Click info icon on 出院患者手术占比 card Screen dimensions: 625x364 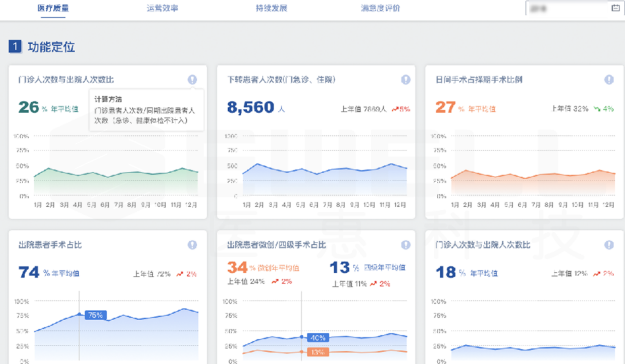pos(192,245)
